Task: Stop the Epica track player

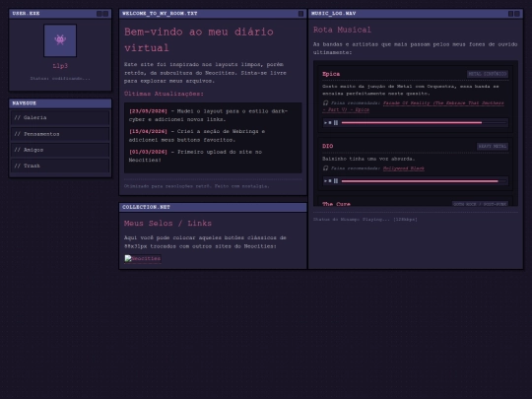Action: pos(330,122)
